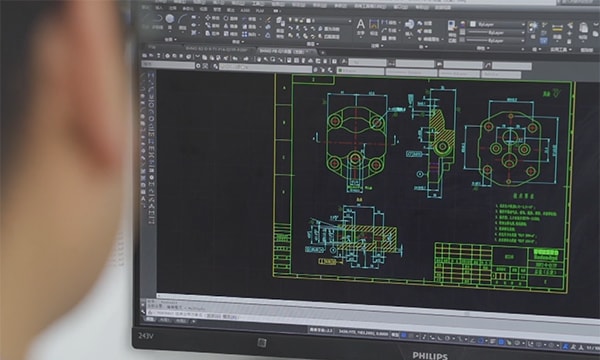The width and height of the screenshot is (600, 360).
Task: Toggle the grid display in status bar
Action: pyautogui.click(x=403, y=336)
